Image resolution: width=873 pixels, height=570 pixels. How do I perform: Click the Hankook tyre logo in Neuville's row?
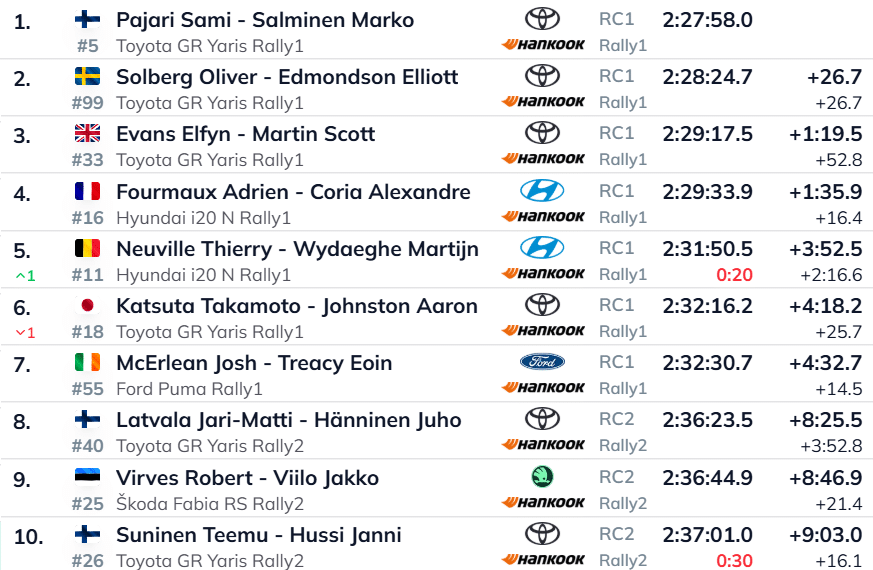(543, 273)
